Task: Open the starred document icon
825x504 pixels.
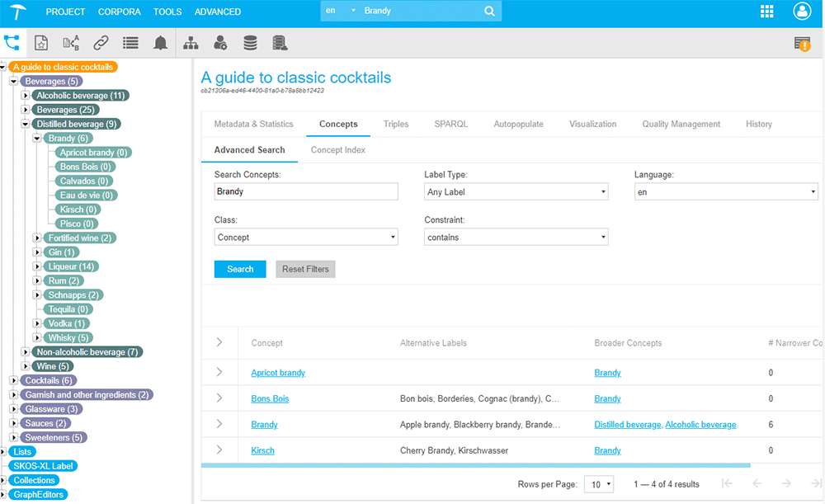Action: [40, 43]
